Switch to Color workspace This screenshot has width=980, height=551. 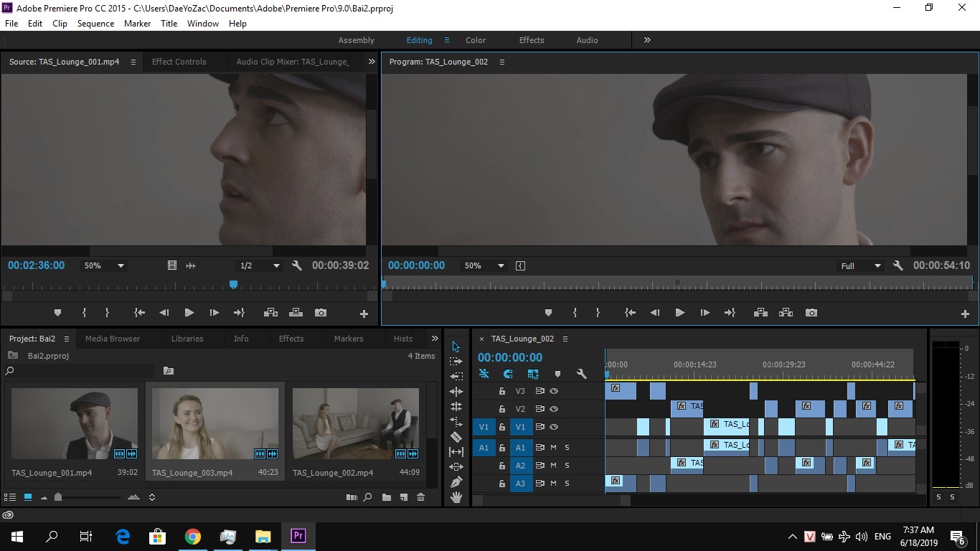(x=476, y=40)
